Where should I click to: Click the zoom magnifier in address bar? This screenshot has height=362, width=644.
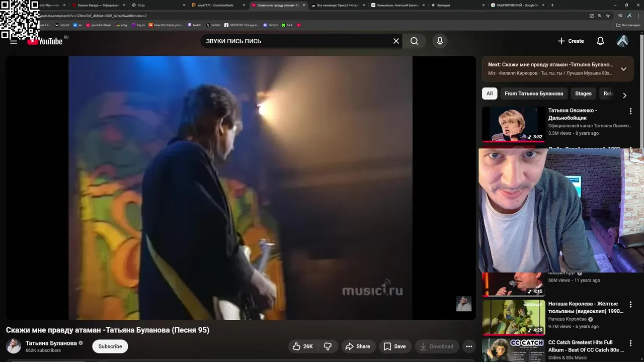(x=599, y=16)
